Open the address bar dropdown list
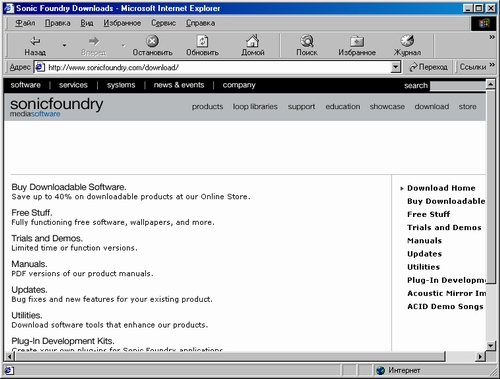The image size is (500, 379). click(395, 67)
